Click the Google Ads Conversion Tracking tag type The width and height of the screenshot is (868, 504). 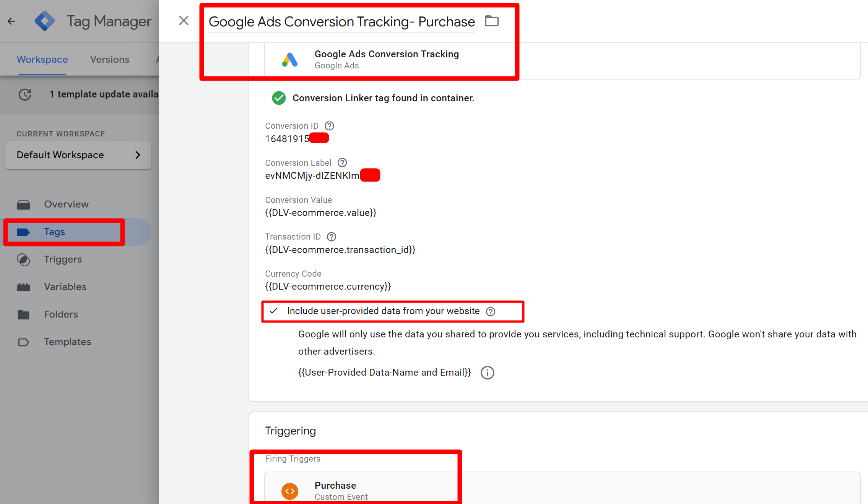pos(386,60)
